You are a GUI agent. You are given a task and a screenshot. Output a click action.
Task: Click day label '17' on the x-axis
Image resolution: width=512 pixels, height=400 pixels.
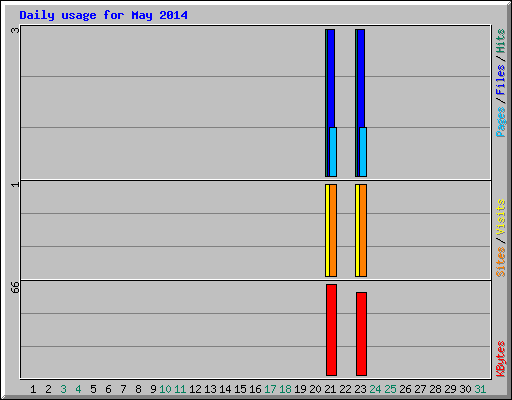(x=270, y=389)
